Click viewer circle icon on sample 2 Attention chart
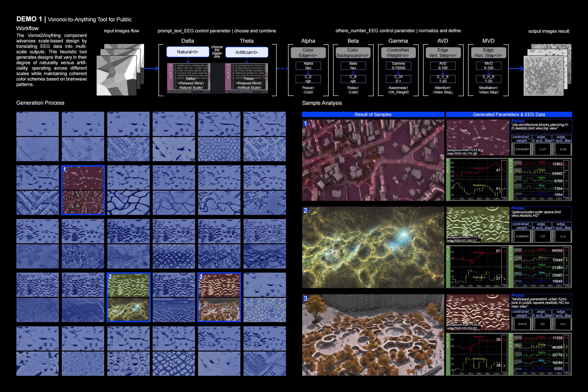 [x=448, y=248]
